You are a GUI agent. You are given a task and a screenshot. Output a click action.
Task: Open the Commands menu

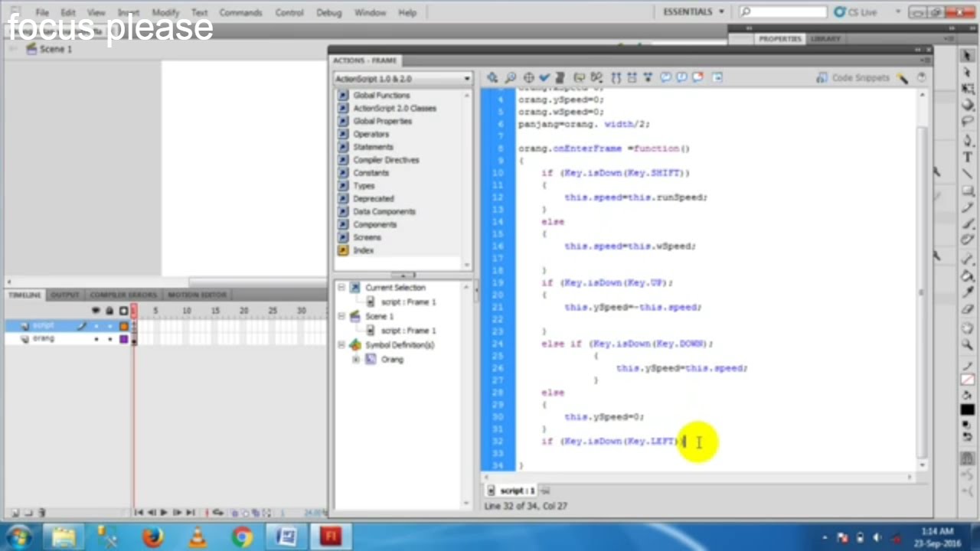240,12
